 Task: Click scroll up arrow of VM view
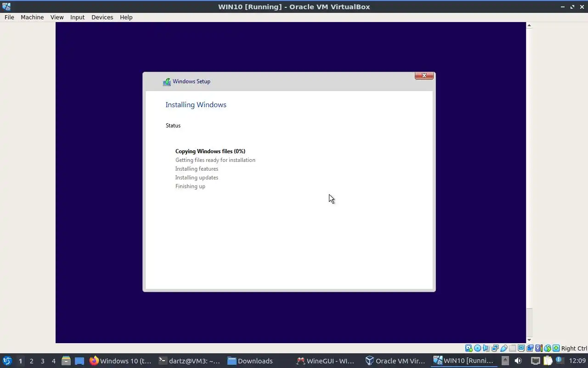point(529,25)
